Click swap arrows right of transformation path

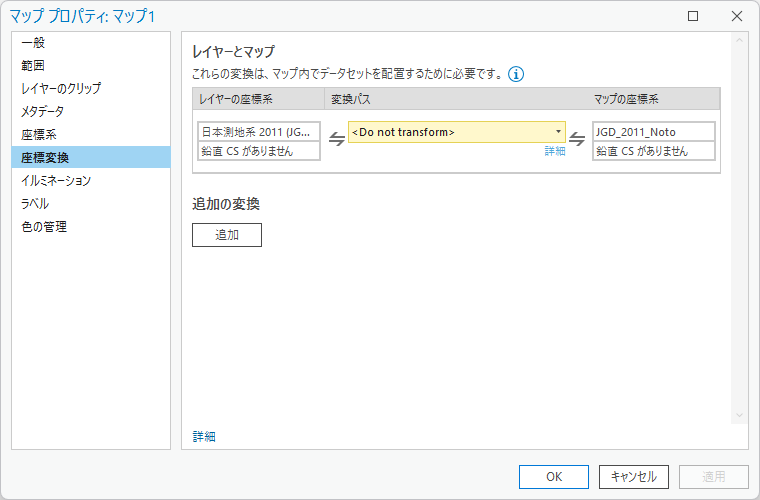[x=577, y=139]
